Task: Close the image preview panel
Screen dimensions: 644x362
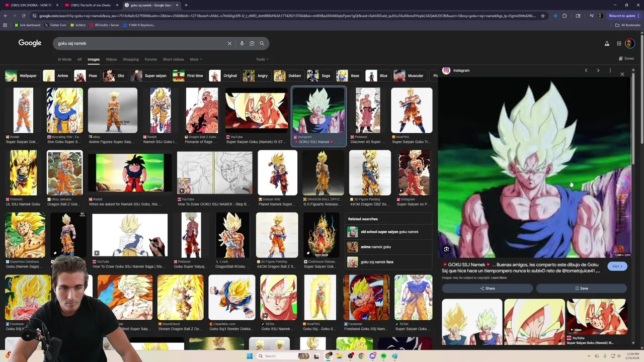Action: coord(622,74)
